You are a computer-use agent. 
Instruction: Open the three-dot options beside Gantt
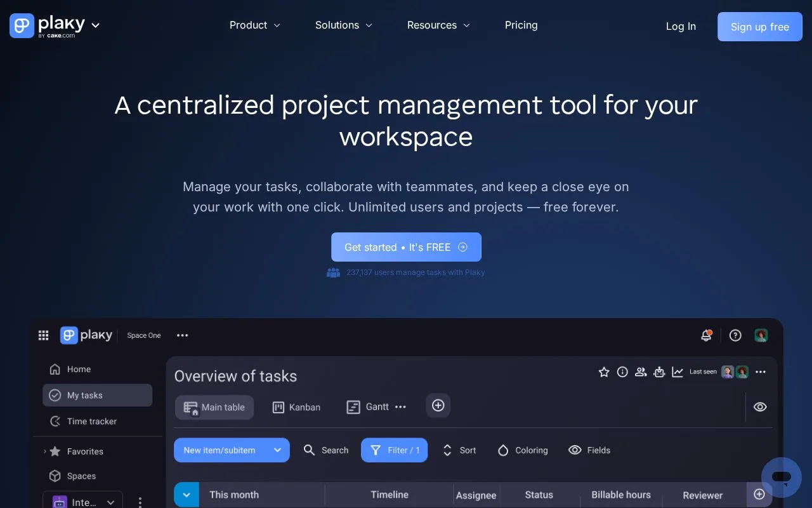[400, 407]
